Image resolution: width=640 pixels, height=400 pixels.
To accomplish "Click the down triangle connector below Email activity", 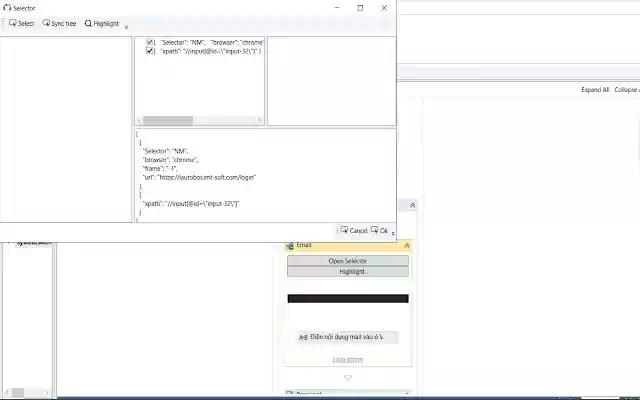I will click(x=348, y=378).
